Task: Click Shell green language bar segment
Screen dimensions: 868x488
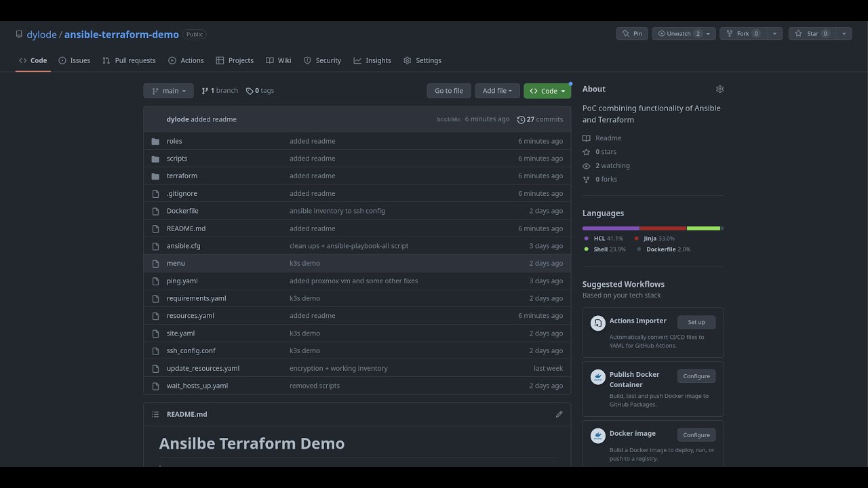Action: tap(703, 228)
